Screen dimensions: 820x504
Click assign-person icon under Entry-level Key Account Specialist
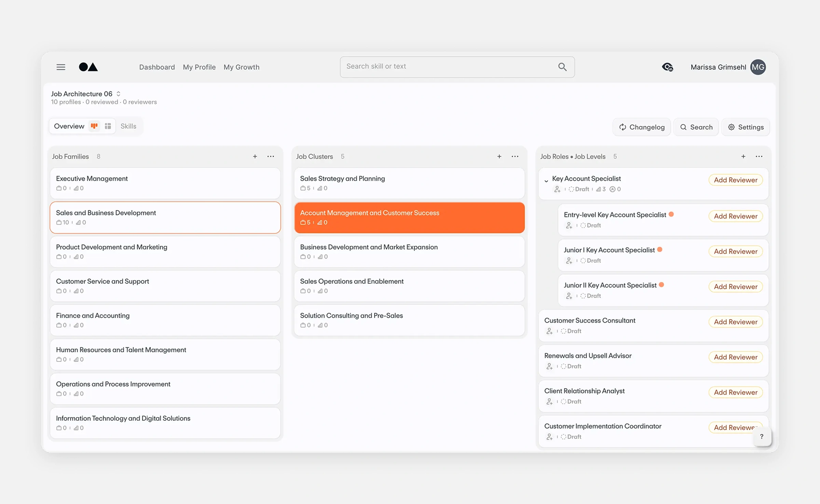(569, 225)
